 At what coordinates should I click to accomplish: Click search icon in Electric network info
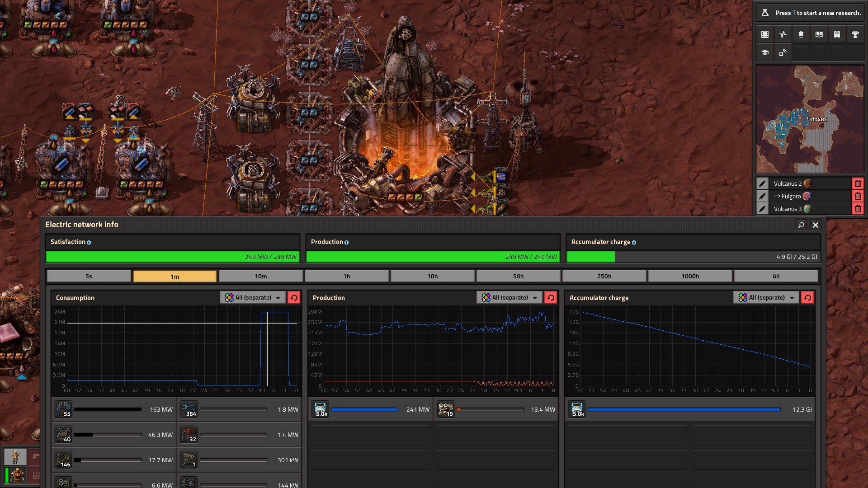click(x=801, y=225)
